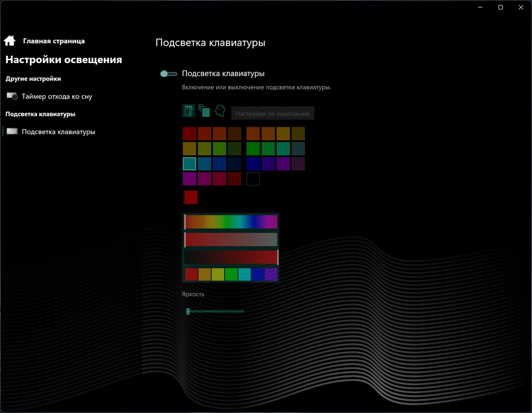532x413 pixels.
Task: Click the standalone red preview swatch below palette
Action: coord(191,197)
